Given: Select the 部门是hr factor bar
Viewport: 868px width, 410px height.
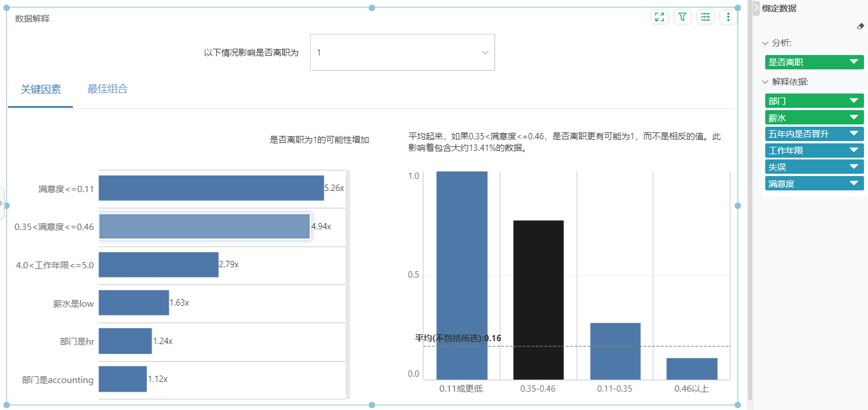Looking at the screenshot, I should [125, 341].
